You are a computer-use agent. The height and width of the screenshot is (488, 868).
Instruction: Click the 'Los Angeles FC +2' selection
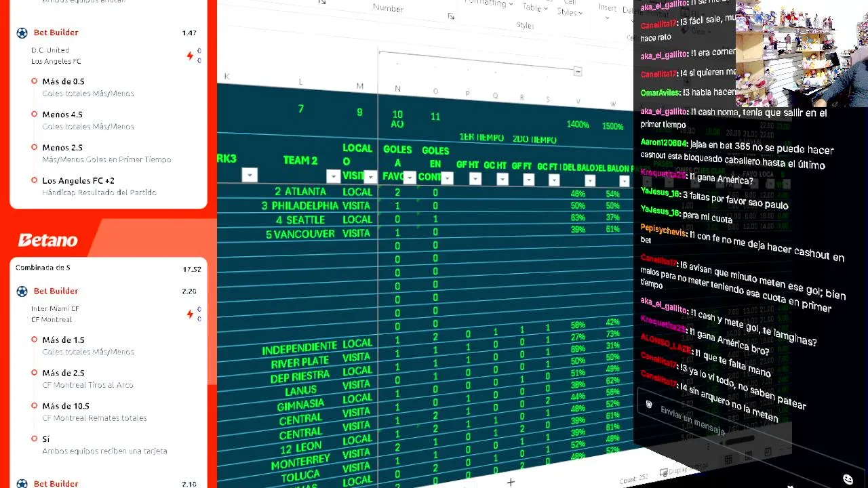78,181
